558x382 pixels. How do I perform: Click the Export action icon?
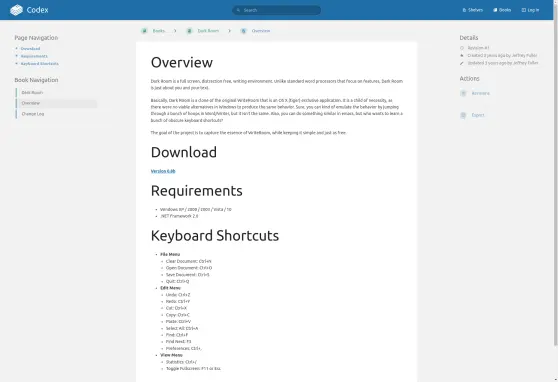tap(463, 115)
